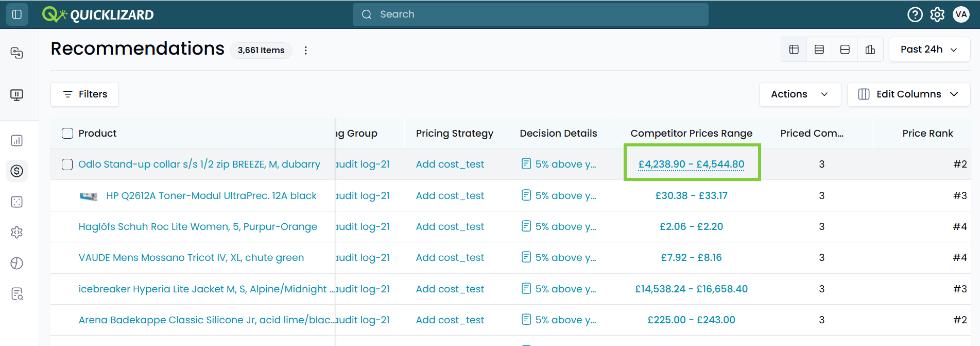
Task: Click the 3,661 Items count badge
Action: 261,51
